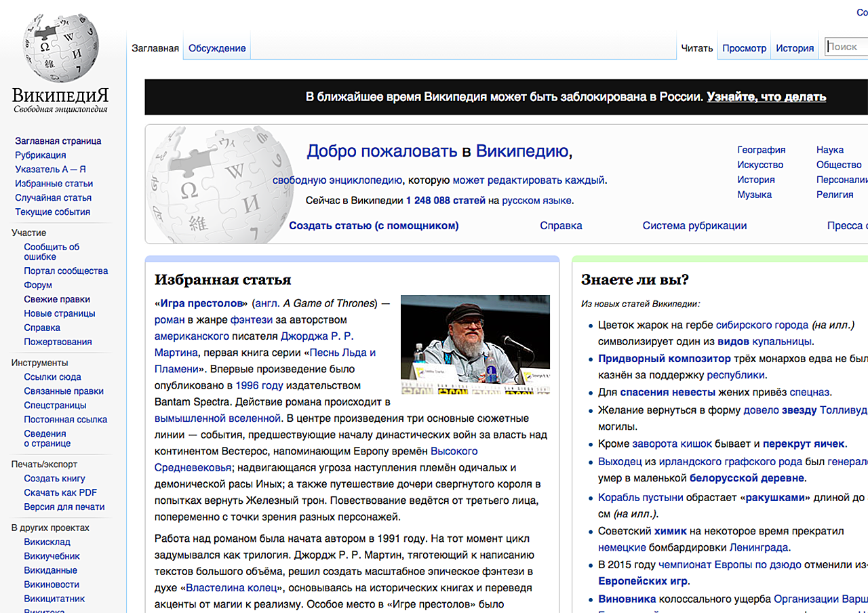Select the Читать tab
Screen dimensions: 868x613
pyautogui.click(x=697, y=48)
